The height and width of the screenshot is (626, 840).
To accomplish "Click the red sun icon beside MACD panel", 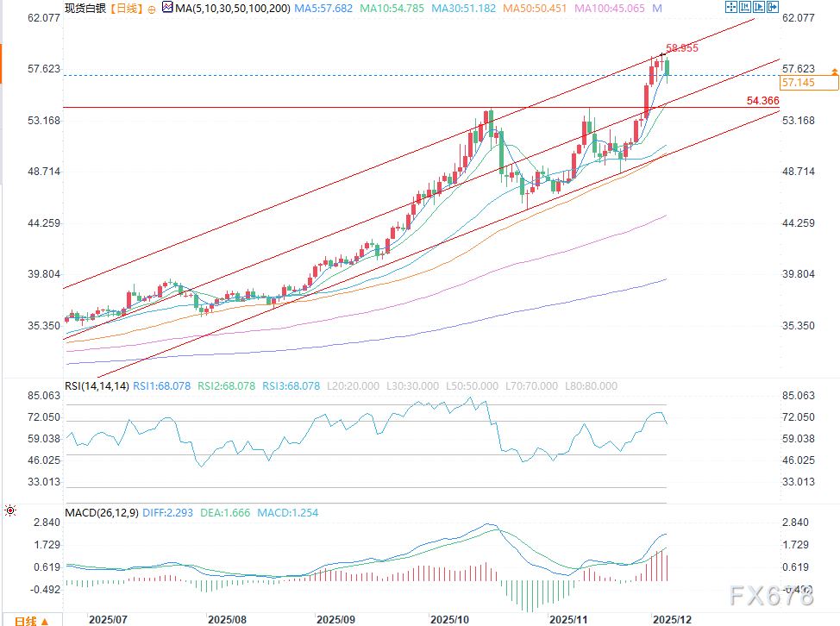I will [x=10, y=510].
